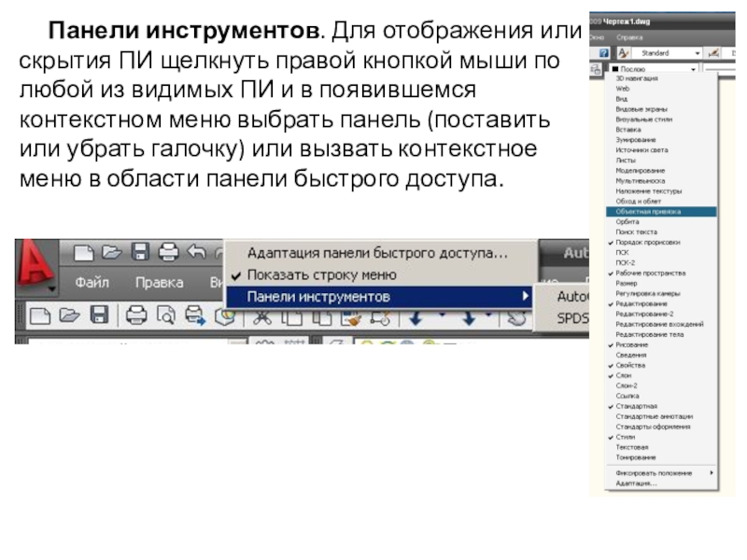Uncheck 'Показать строку меню' option

(x=321, y=275)
